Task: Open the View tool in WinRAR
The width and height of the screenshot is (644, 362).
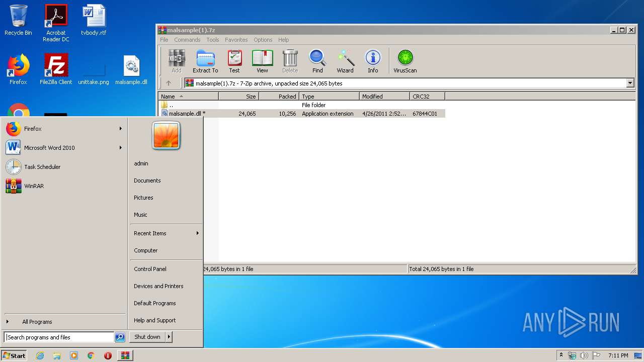Action: 262,61
